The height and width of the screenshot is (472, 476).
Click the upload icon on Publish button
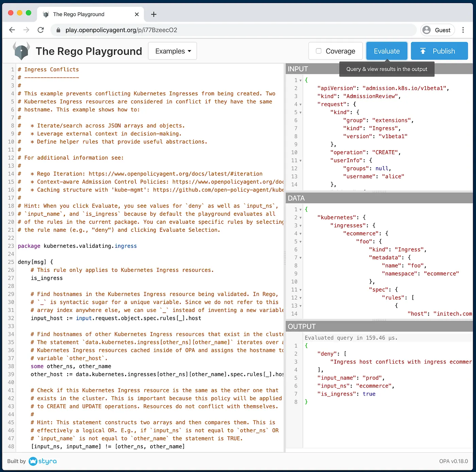[423, 51]
